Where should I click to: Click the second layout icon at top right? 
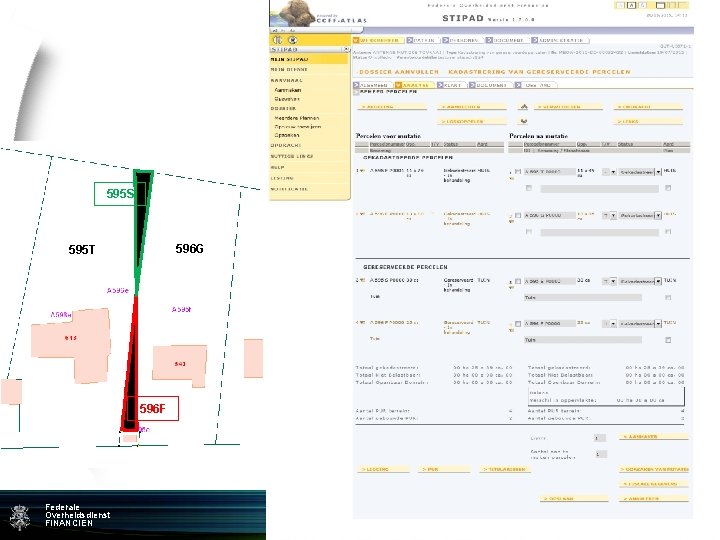coord(671,5)
